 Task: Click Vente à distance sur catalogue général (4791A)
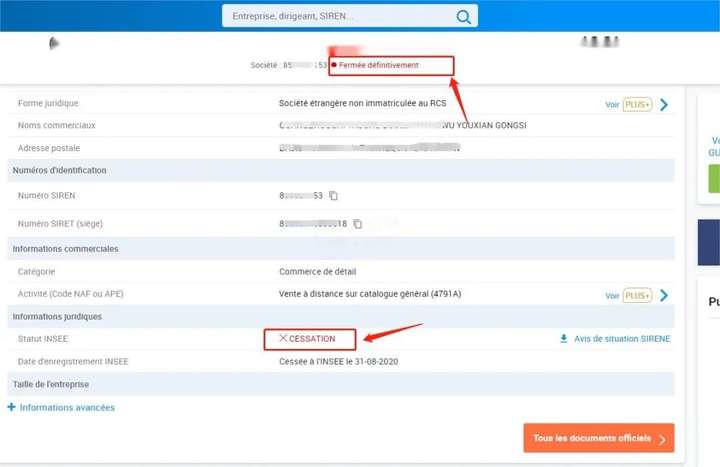click(x=370, y=294)
